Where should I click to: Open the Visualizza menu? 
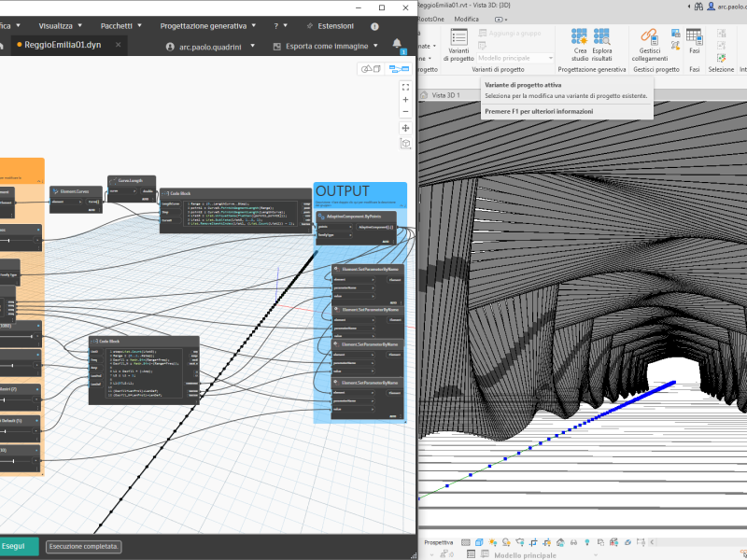tap(60, 26)
